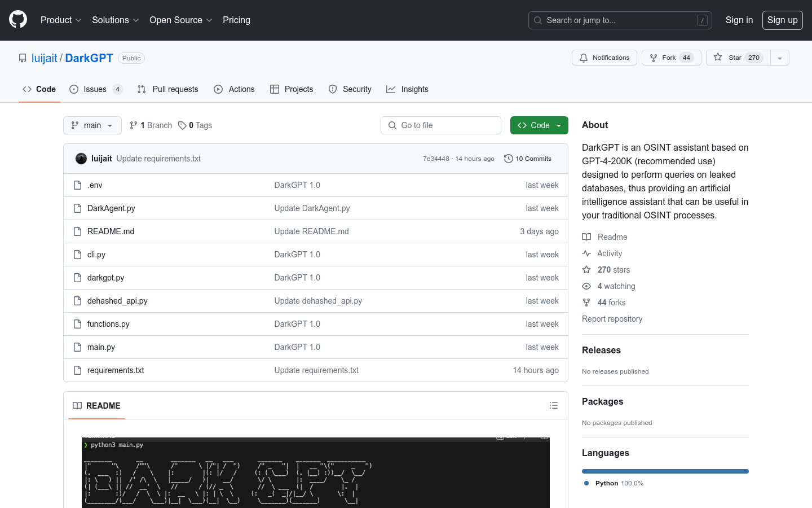Image resolution: width=812 pixels, height=508 pixels.
Task: Star the DarkGPT repository
Action: click(x=738, y=58)
